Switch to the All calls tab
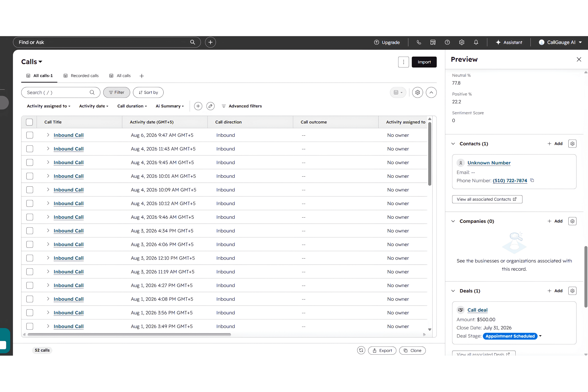Viewport: 588px width, 392px height. tap(120, 76)
